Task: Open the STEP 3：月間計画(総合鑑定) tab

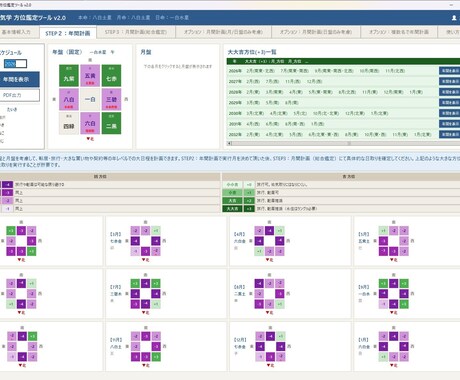Action: (136, 32)
